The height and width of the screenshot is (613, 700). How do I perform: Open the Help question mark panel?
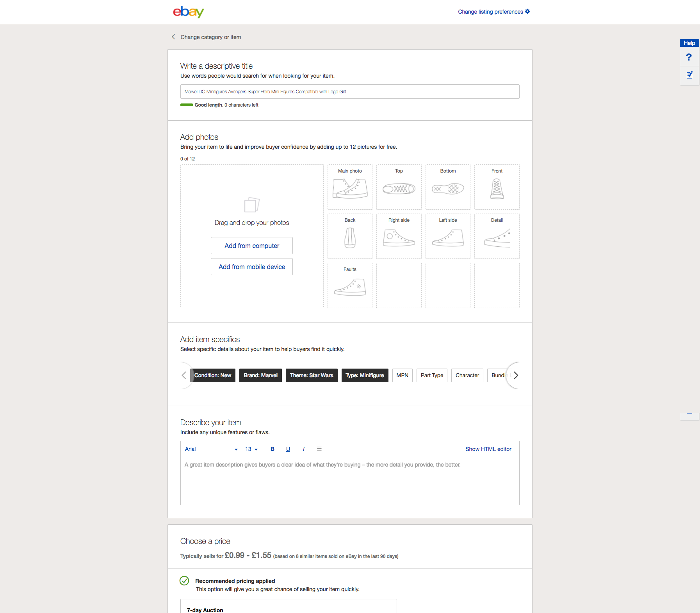(x=689, y=57)
